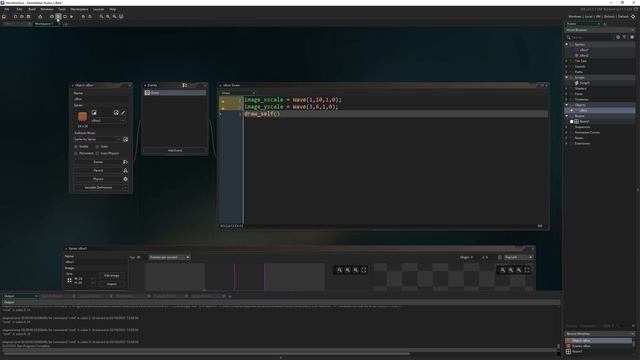Viewport: 640px width, 360px height.
Task: Select Room1 in the asset browser
Action: (584, 122)
